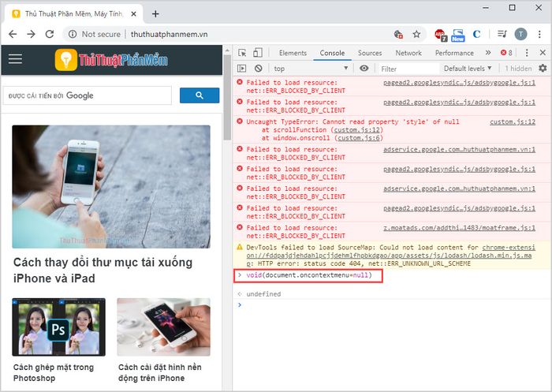Open custom.js:12 source link at right edge
552x392 pixels.
click(513, 122)
